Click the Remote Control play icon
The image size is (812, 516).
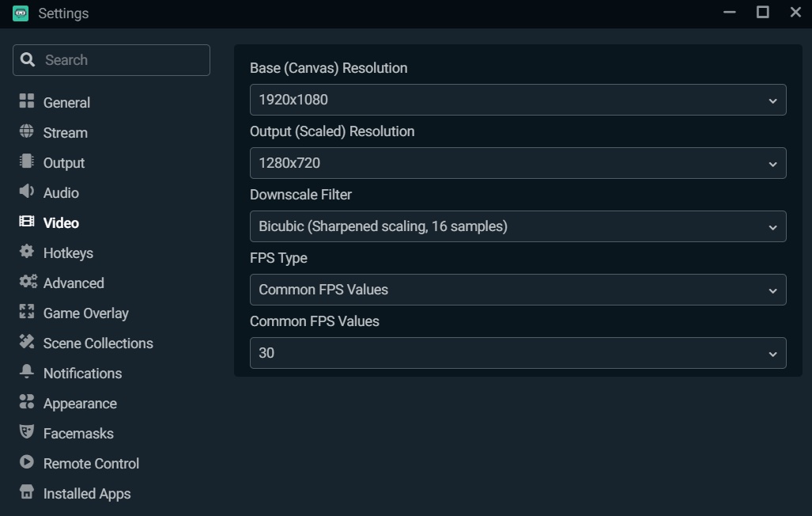tap(26, 463)
